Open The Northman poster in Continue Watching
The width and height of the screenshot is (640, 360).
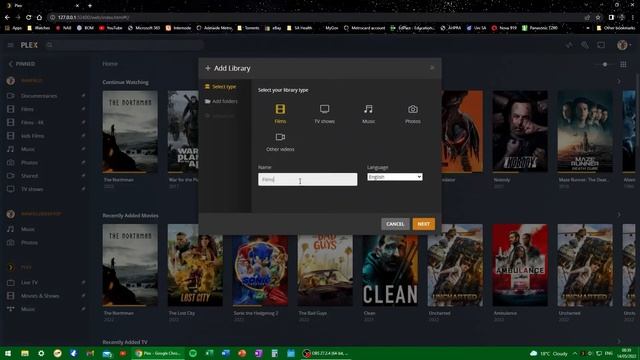130,131
